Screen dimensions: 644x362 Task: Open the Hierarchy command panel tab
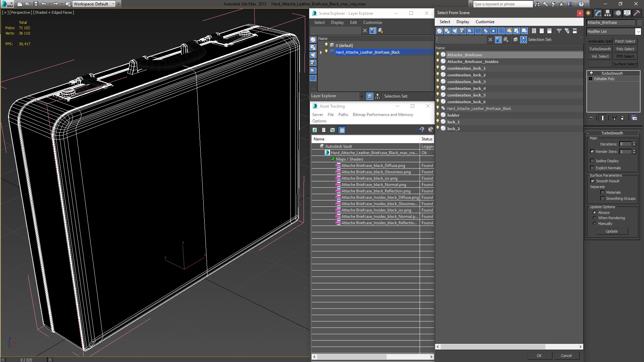607,13
